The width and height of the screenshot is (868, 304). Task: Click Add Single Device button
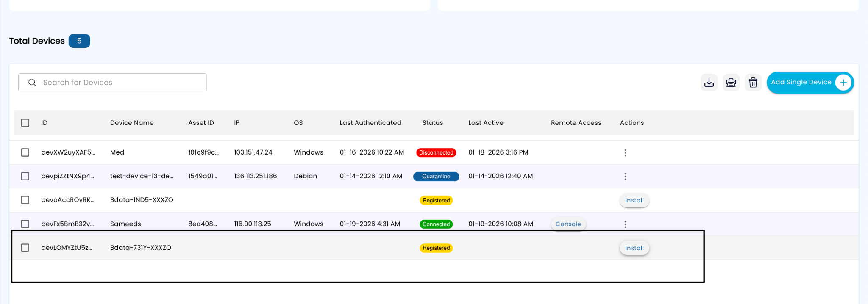[810, 83]
